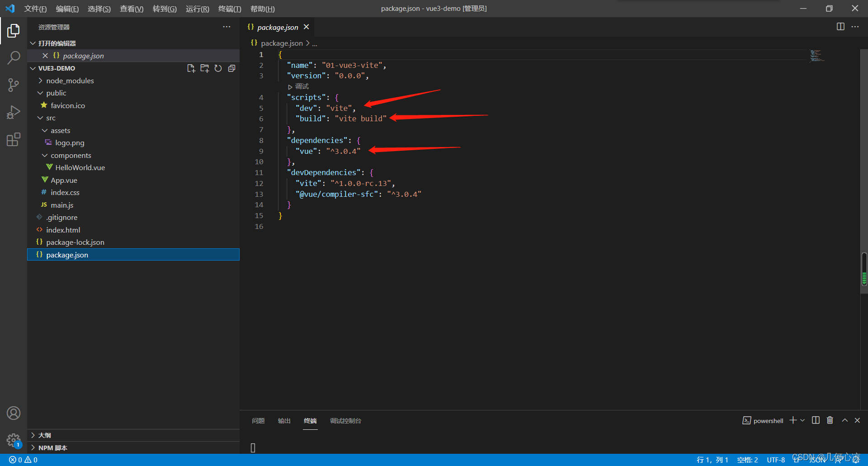Open the Run and Debug view

point(14,112)
